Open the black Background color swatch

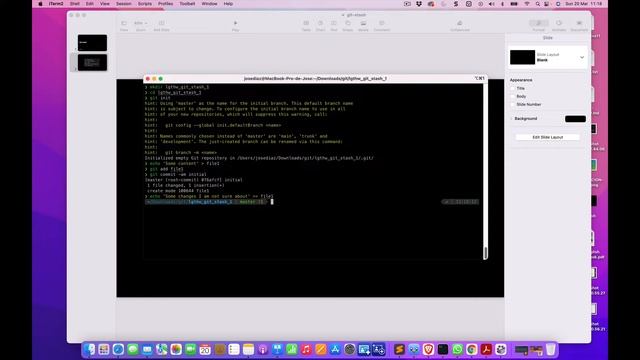click(x=575, y=119)
